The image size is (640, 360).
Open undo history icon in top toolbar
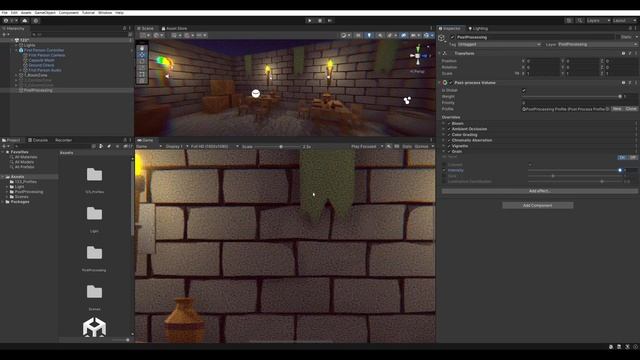click(x=569, y=20)
